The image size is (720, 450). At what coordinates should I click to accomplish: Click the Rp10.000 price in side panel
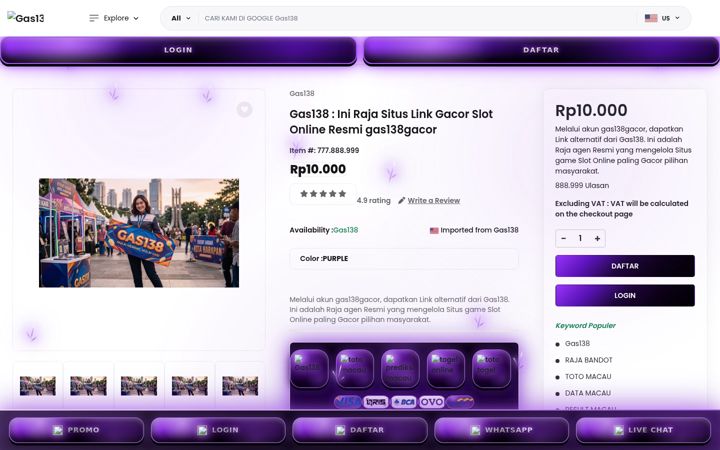[x=591, y=111]
